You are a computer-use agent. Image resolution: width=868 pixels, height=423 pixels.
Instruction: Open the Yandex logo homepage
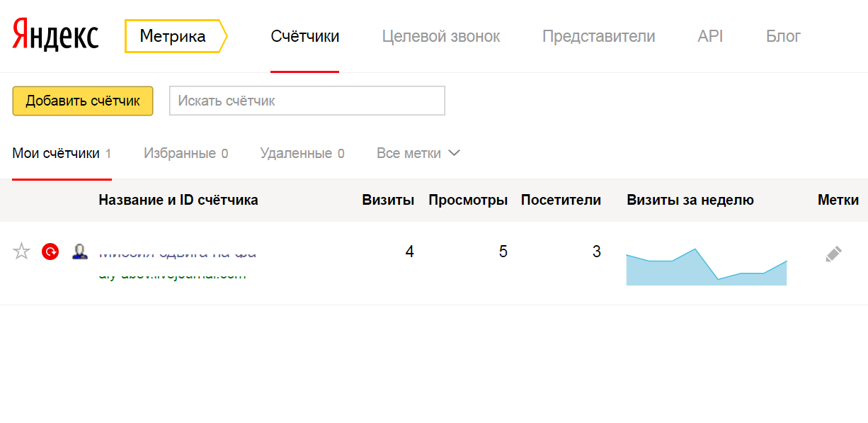(56, 36)
